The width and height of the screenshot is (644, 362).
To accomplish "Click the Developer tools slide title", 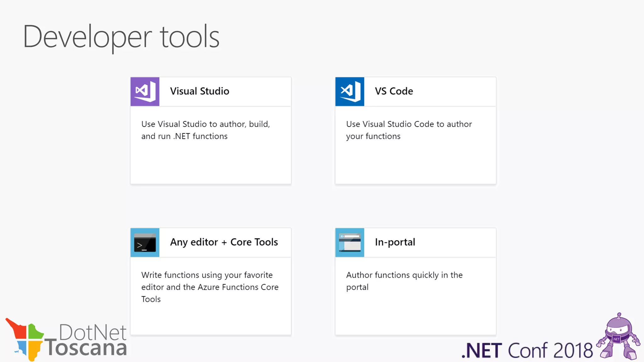I will [121, 37].
